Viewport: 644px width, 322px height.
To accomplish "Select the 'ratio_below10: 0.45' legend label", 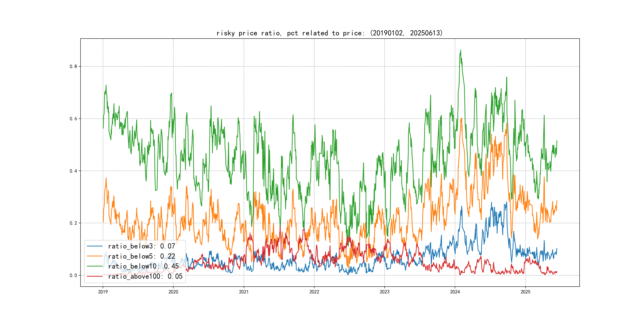I will click(x=144, y=266).
